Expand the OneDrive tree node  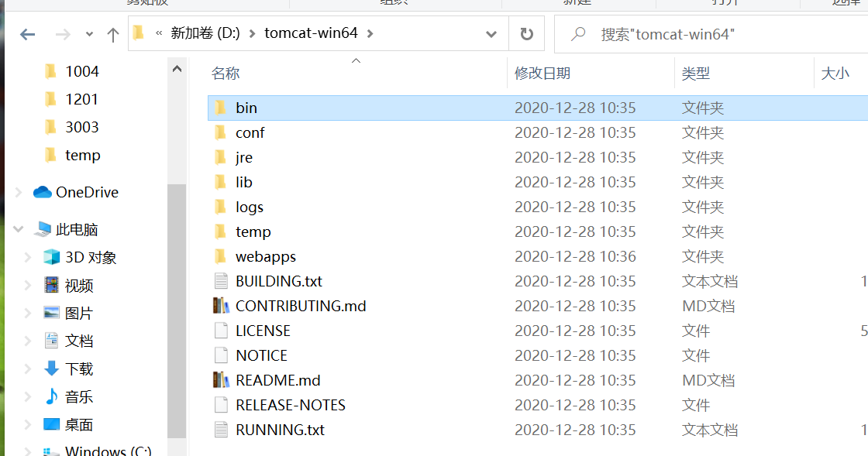(19, 192)
